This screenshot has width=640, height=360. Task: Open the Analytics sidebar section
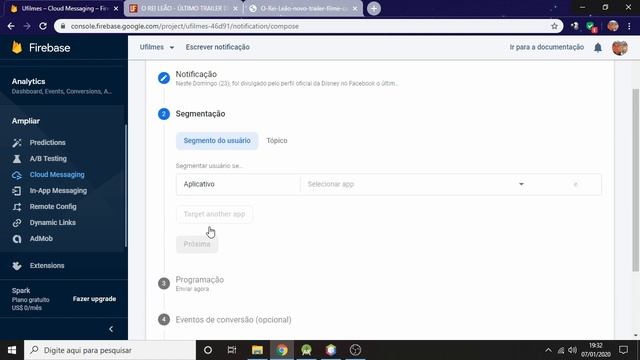click(61, 86)
